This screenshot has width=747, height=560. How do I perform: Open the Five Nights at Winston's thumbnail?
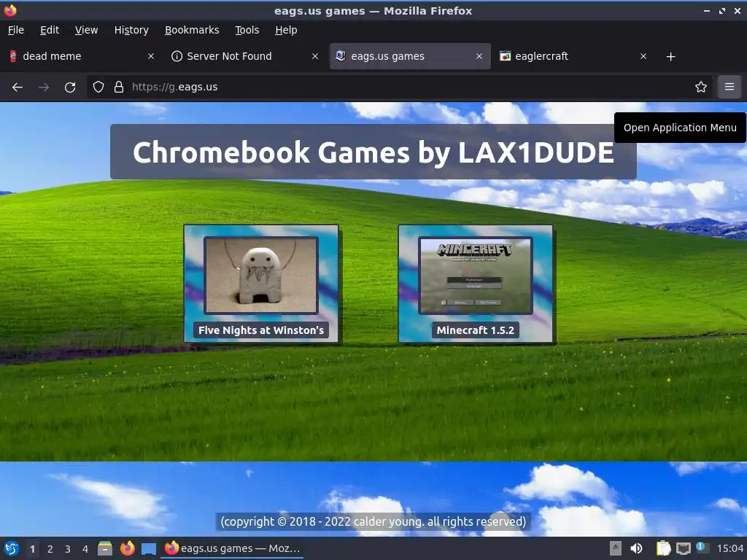point(261,276)
